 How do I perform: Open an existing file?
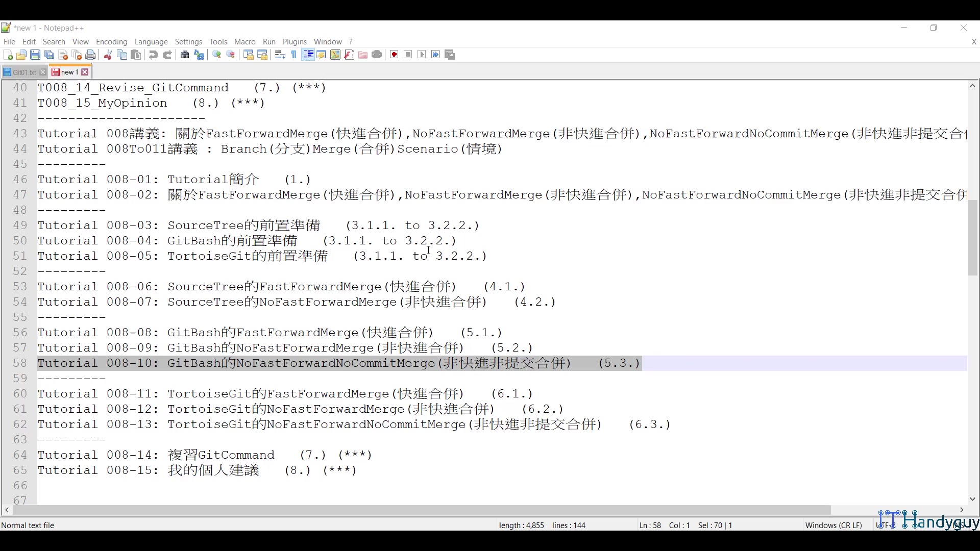(x=21, y=55)
